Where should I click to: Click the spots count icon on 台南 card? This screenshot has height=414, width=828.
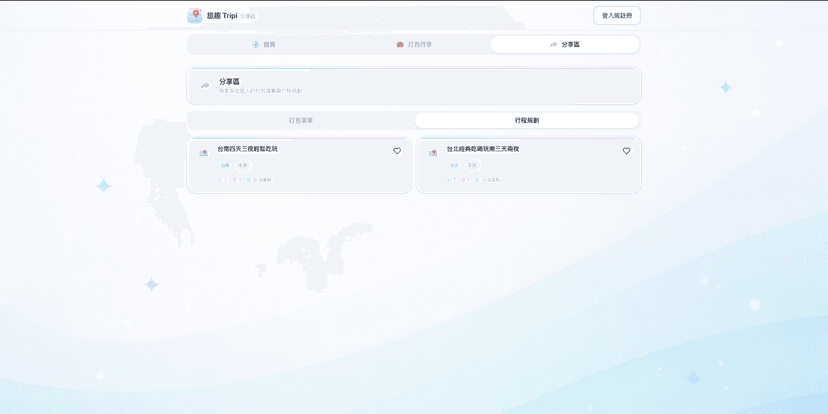[x=249, y=180]
